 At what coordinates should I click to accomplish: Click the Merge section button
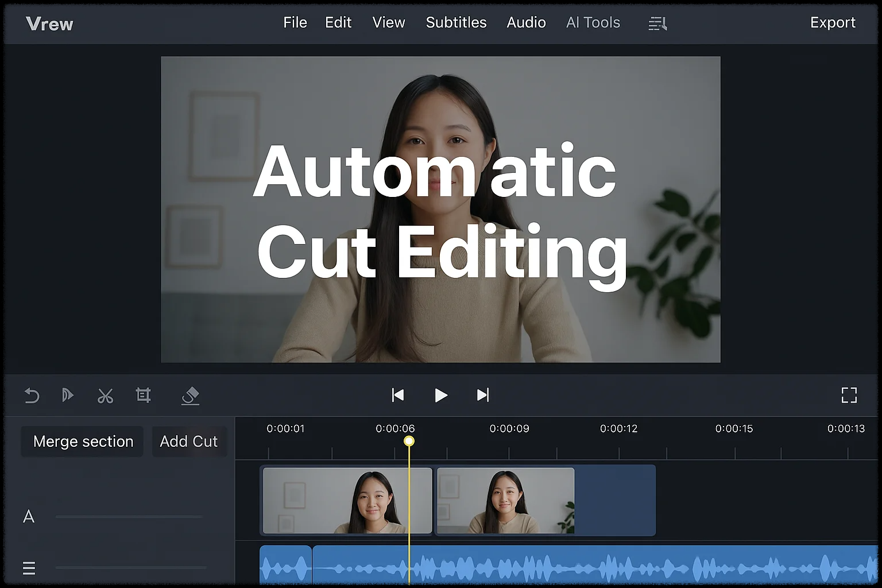pos(83,442)
